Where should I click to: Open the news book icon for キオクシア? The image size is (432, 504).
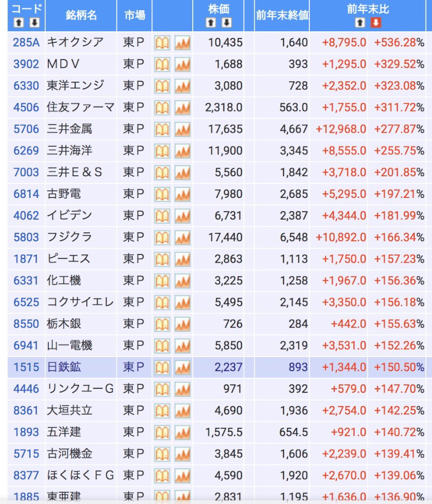coord(161,43)
